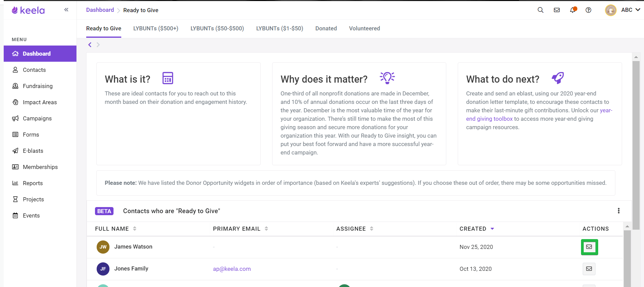The width and height of the screenshot is (644, 287).
Task: Click the Keela logo
Action: pos(28,10)
